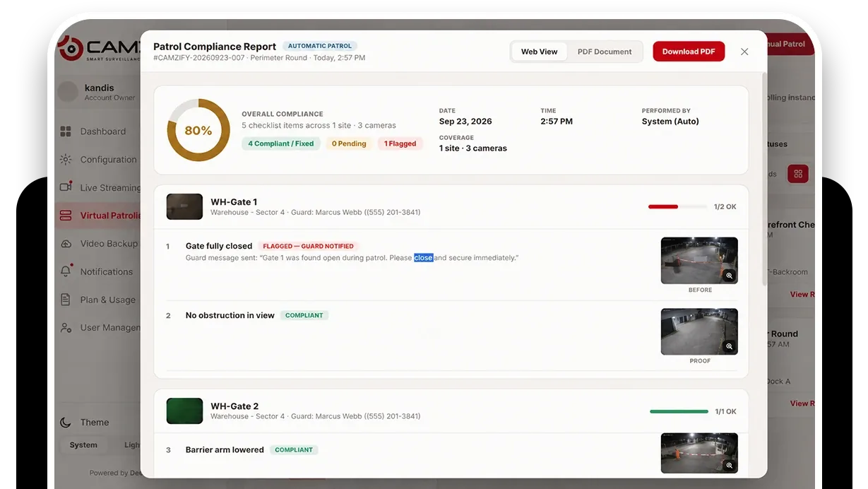Click the highlighted word "close" in guard message
868x489 pixels.
point(424,258)
